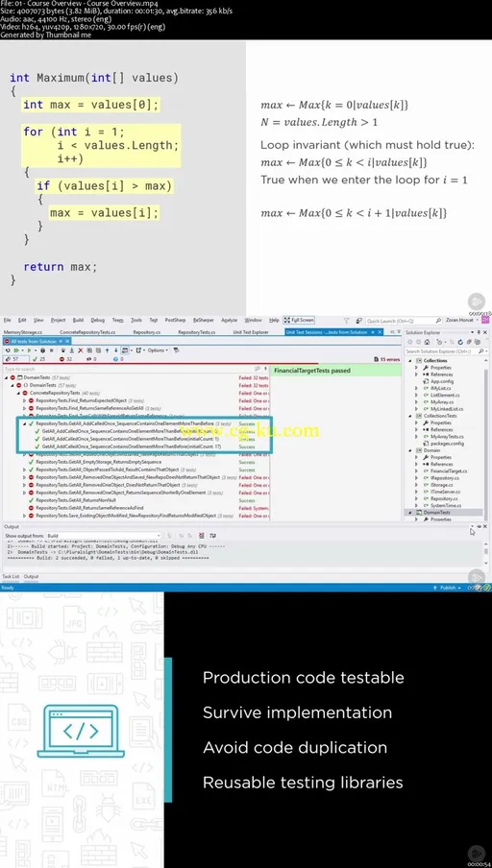Toggle the 57 total tests filter
The width and height of the screenshot is (492, 868).
(x=15, y=359)
